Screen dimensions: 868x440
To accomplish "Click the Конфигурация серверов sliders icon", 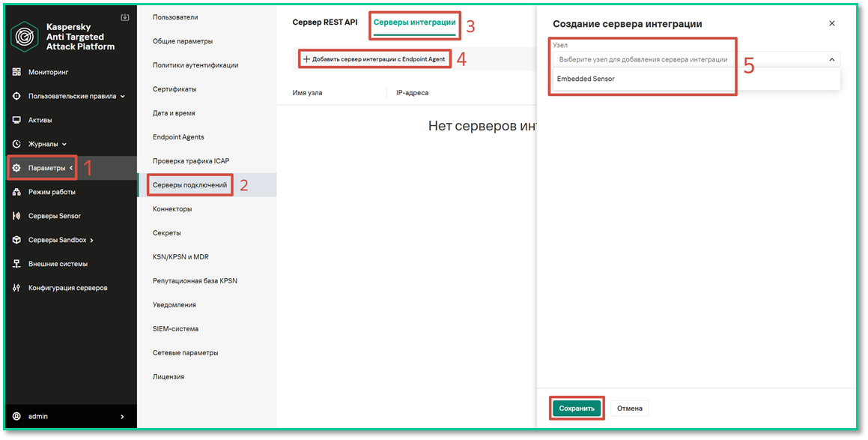I will (x=16, y=288).
